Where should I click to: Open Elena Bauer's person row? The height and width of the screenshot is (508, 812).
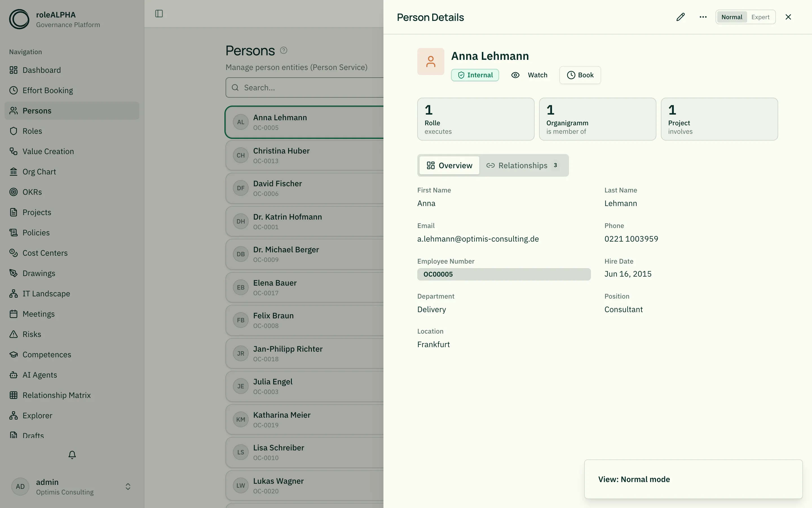click(x=305, y=288)
